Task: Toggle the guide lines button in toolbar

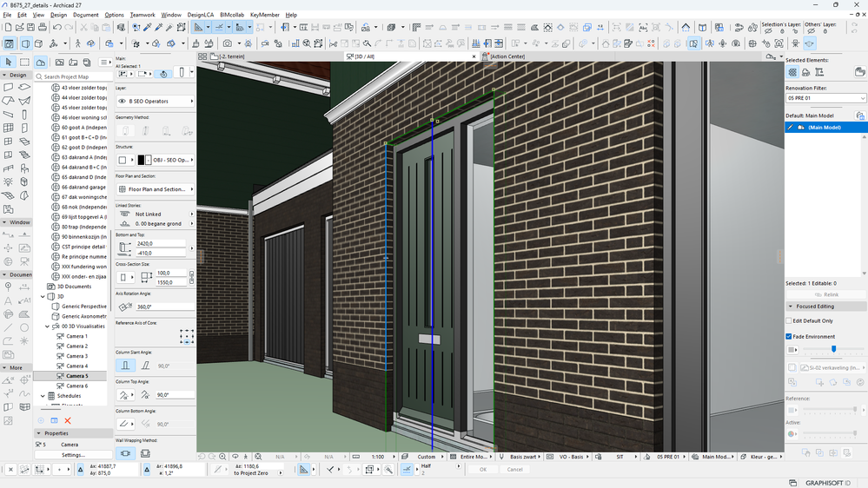Action: point(198,27)
